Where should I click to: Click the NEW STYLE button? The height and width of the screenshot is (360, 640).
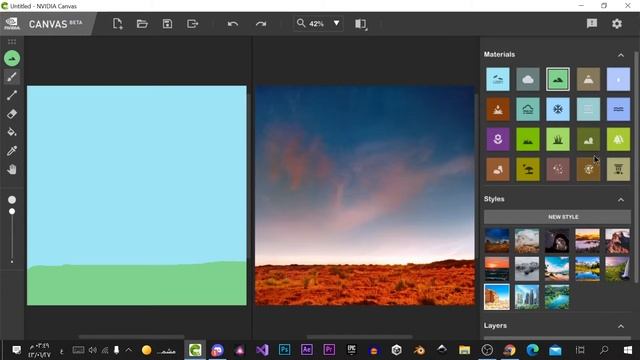[x=557, y=217]
